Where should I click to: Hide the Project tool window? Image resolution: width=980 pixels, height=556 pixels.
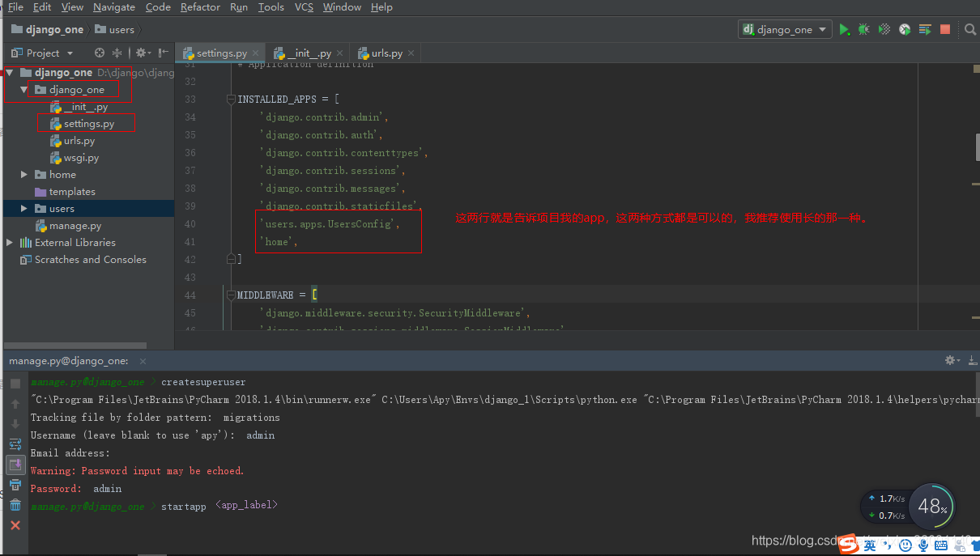(x=163, y=53)
